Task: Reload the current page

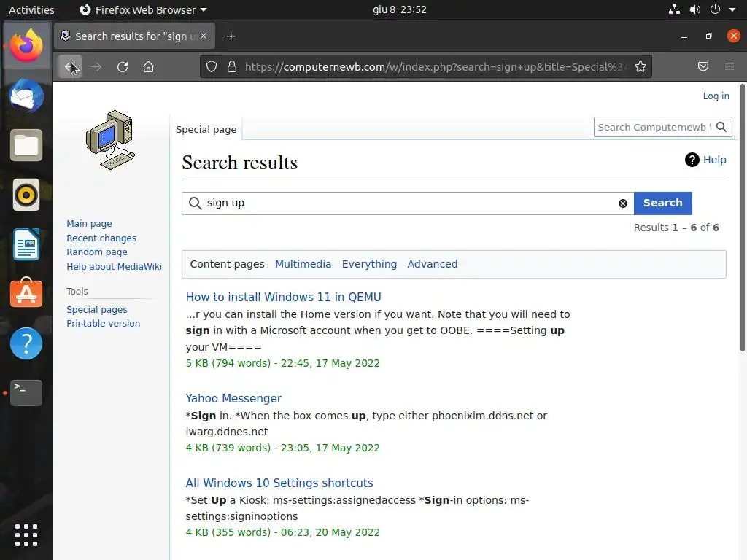Action: point(123,66)
